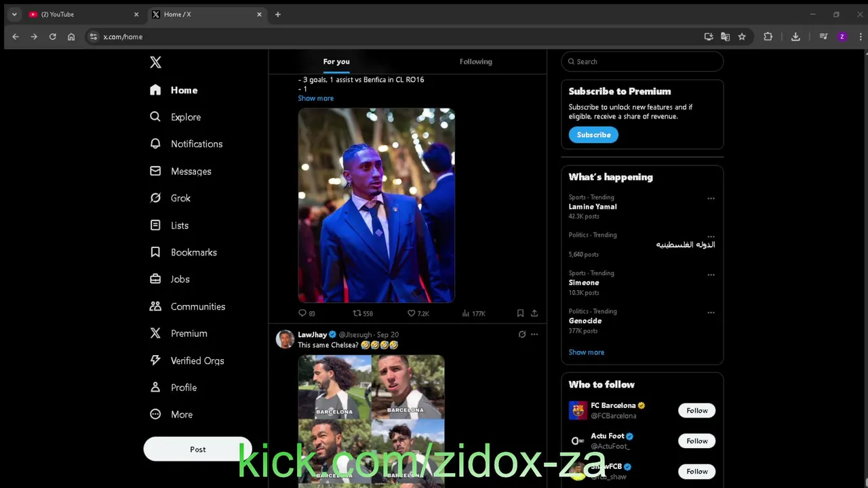Viewport: 868px width, 488px height.
Task: Open Bookmarks from the sidebar
Action: 184,253
